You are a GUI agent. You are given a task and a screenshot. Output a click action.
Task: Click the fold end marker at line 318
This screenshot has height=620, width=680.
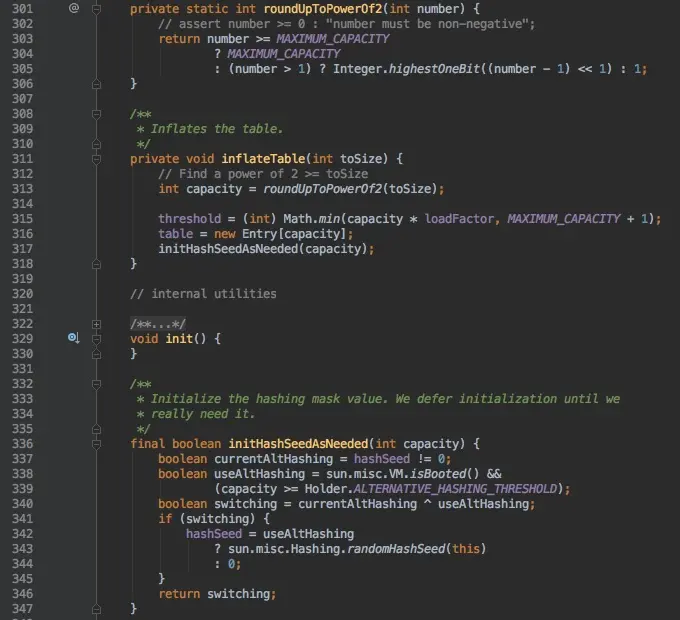click(97, 264)
